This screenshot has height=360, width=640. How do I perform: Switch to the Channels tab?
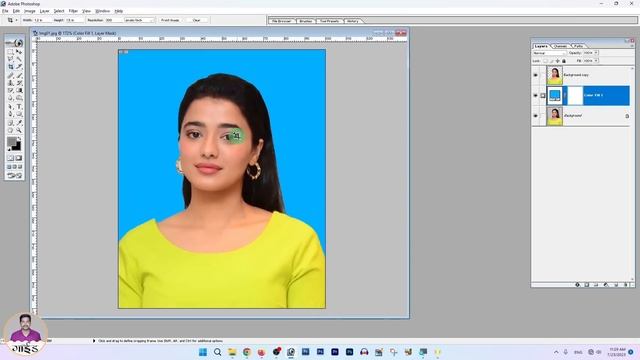[x=560, y=46]
